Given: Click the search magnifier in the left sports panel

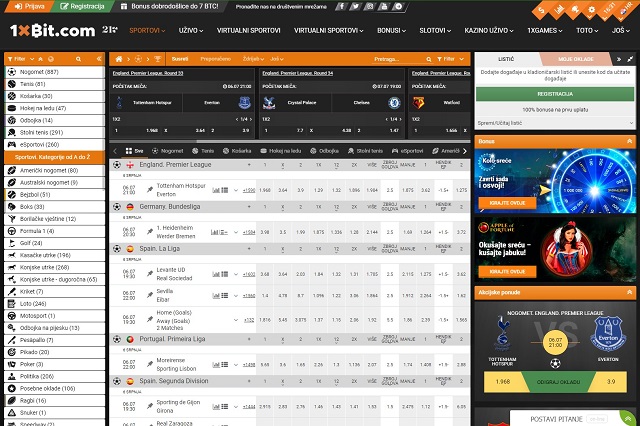Looking at the screenshot, I should 78,59.
